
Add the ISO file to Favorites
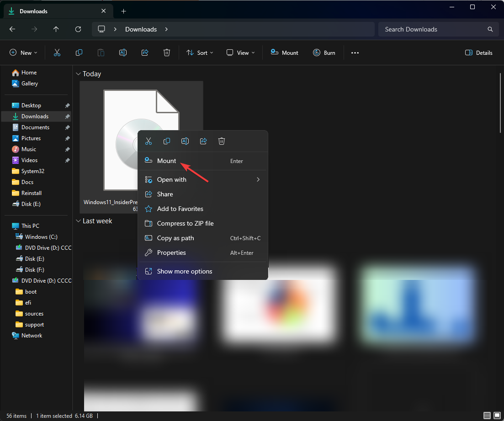tap(180, 209)
